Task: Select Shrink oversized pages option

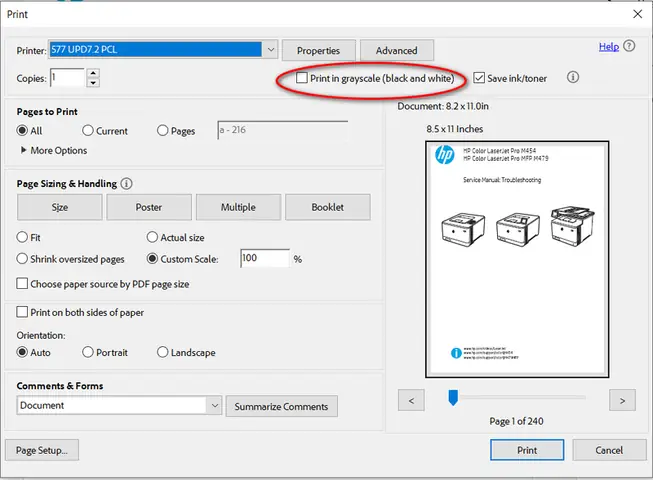Action: (x=22, y=259)
